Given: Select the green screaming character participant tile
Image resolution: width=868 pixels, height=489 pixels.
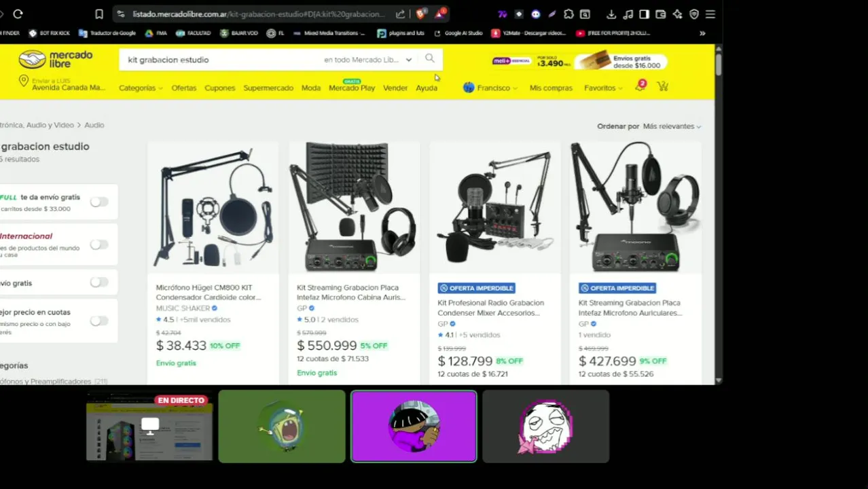Looking at the screenshot, I should click(x=282, y=427).
